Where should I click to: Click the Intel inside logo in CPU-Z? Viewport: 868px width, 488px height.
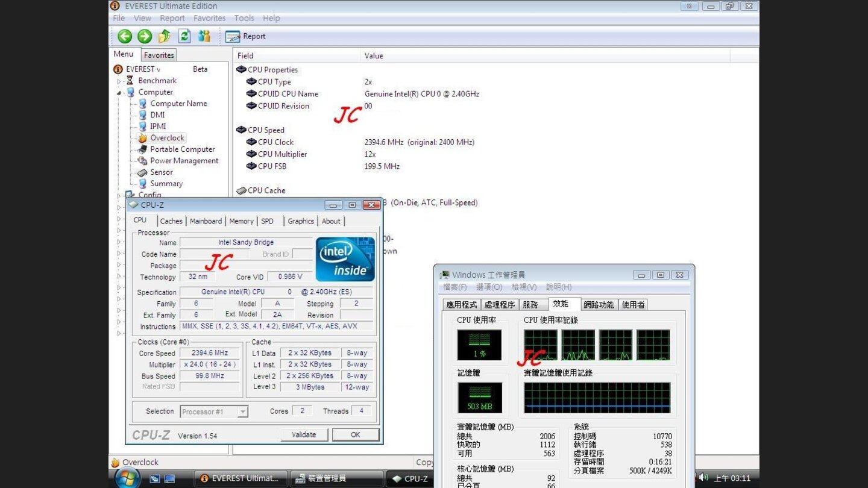[345, 259]
